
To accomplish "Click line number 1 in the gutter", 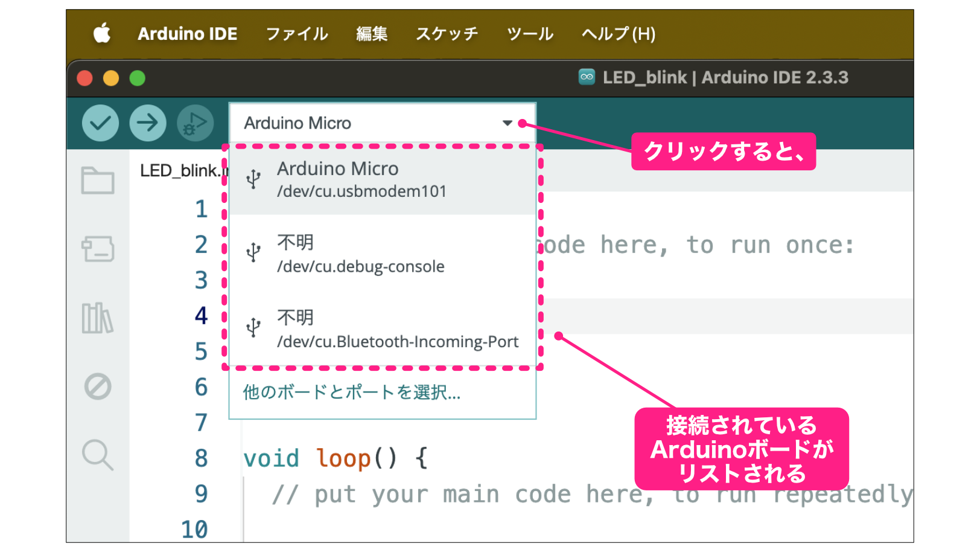I will [x=201, y=209].
